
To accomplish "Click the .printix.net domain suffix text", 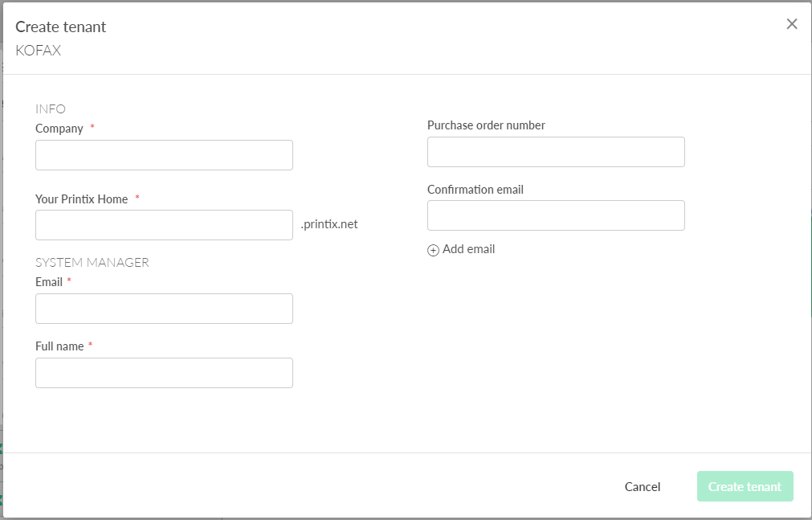I will tap(329, 224).
